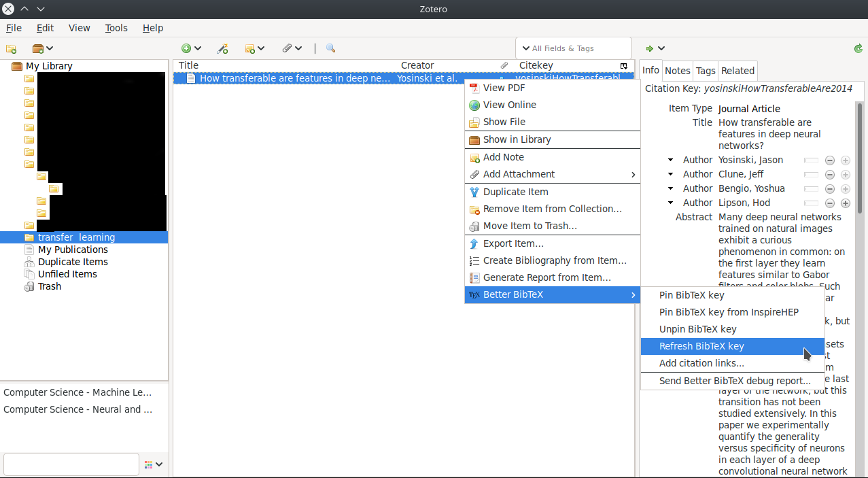
Task: Select Add citation links
Action: coord(733,363)
